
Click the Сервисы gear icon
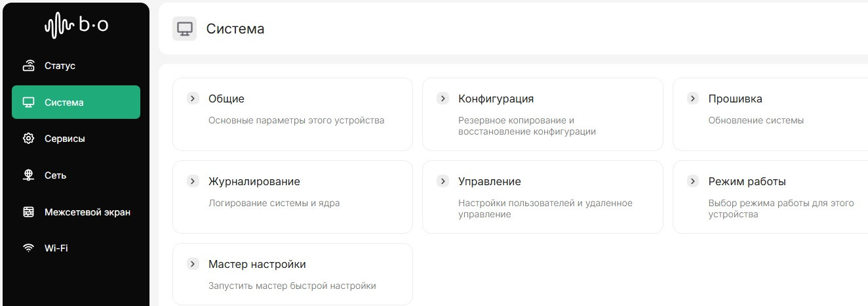pyautogui.click(x=29, y=139)
